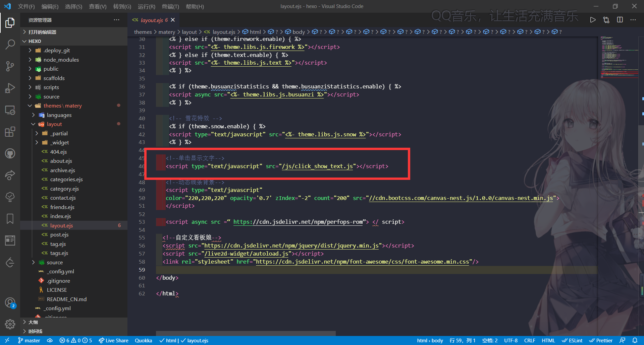
Task: Change indentation from spaces: 2 setting
Action: [490, 340]
